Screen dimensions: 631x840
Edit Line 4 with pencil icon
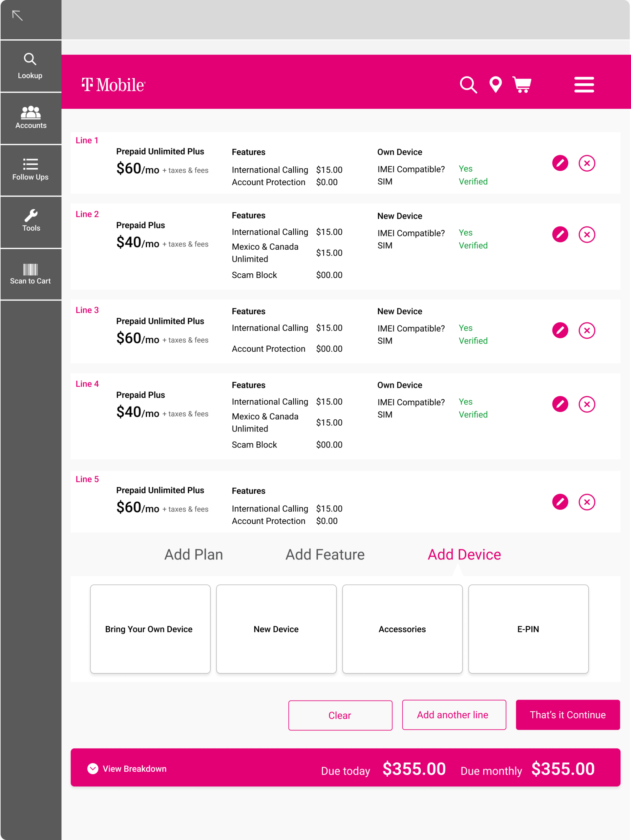click(x=559, y=404)
